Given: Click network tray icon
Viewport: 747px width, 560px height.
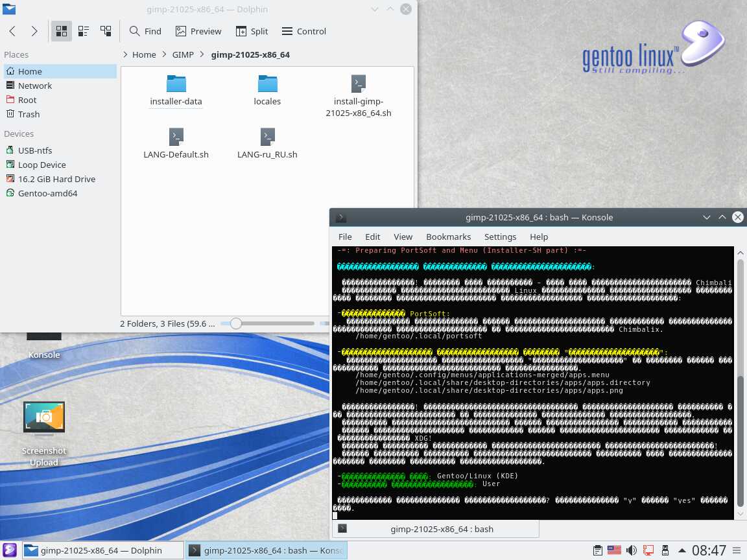Looking at the screenshot, I should pyautogui.click(x=648, y=550).
